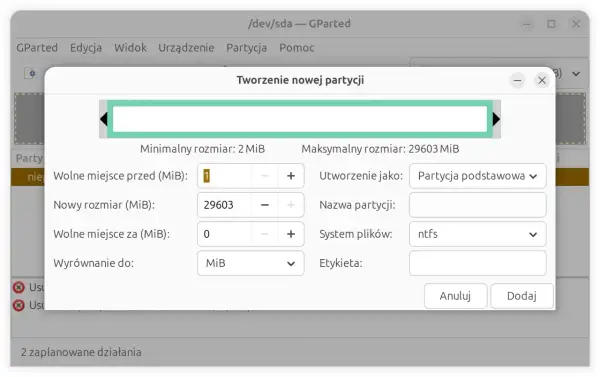Viewport: 600px width, 377px height.
Task: Click inside the white partition size bar
Action: [x=300, y=119]
